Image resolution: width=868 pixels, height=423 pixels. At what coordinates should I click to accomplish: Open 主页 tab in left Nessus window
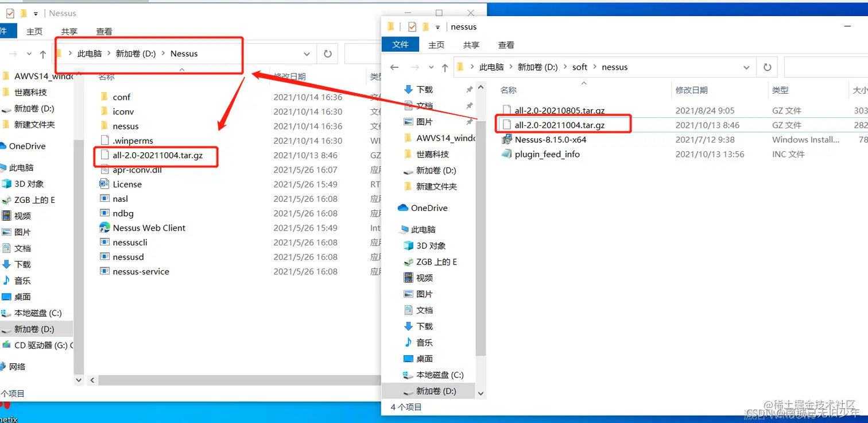coord(34,31)
